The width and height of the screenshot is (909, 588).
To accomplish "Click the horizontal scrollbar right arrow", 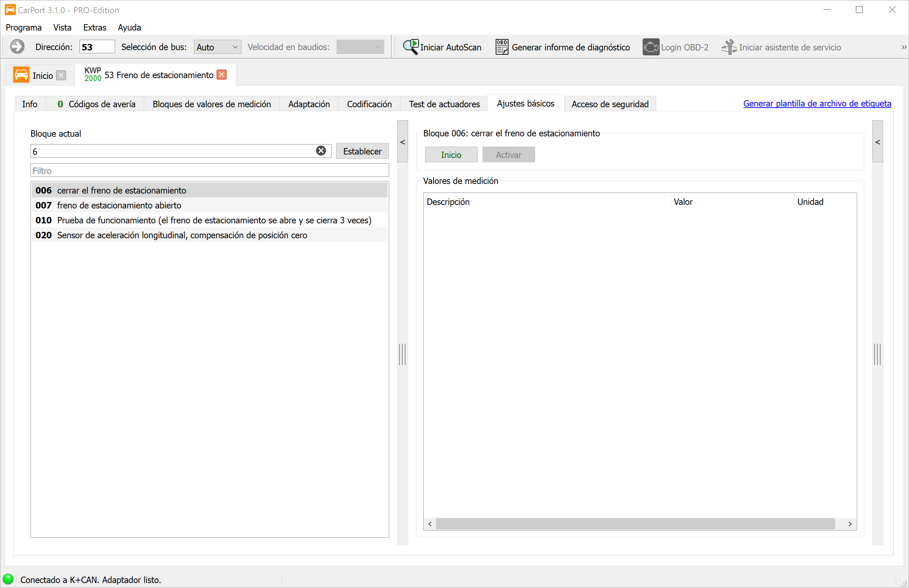I will click(x=850, y=524).
